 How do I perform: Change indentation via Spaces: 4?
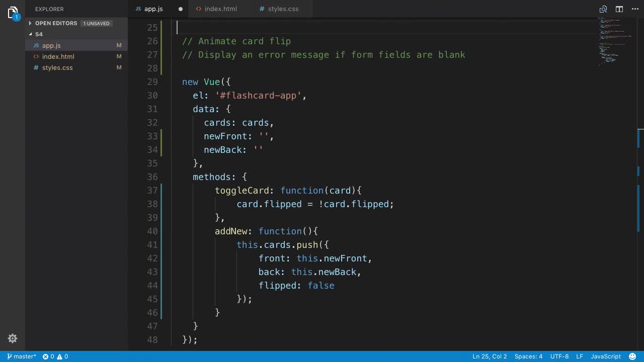tap(528, 356)
